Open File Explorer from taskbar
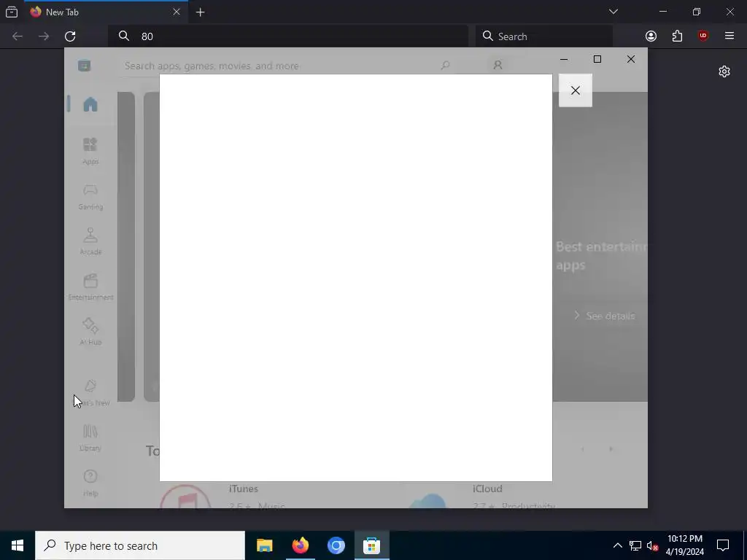 click(x=264, y=545)
